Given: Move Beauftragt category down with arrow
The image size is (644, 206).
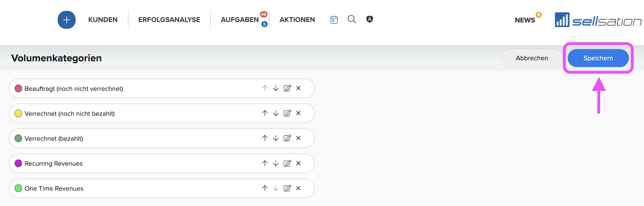Looking at the screenshot, I should pos(276,88).
